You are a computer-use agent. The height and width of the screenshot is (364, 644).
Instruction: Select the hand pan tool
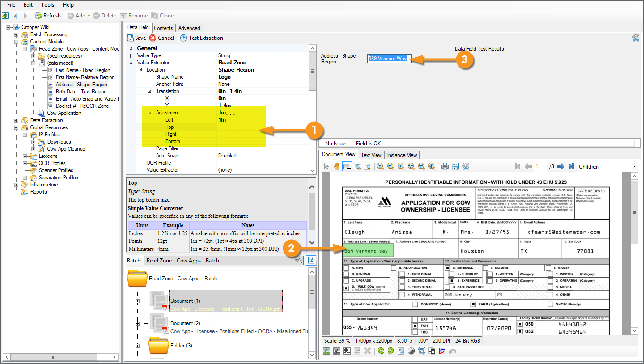(336, 166)
